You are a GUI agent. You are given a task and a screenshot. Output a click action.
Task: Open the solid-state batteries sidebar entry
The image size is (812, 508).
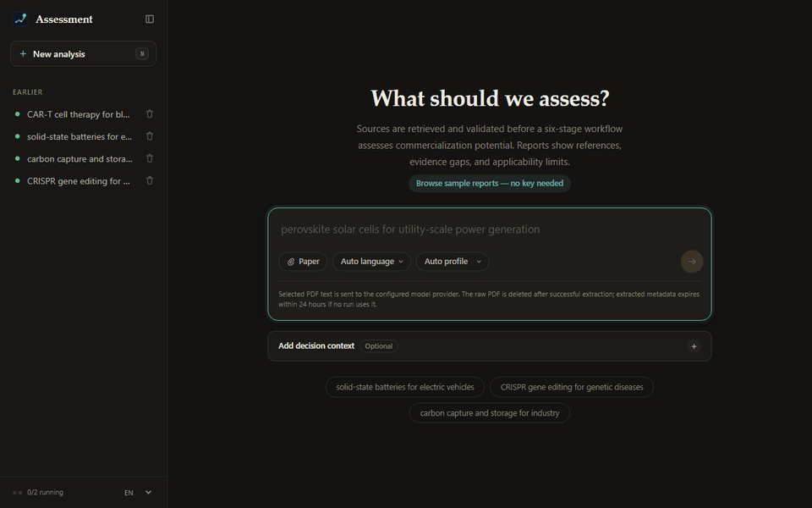[x=80, y=136]
